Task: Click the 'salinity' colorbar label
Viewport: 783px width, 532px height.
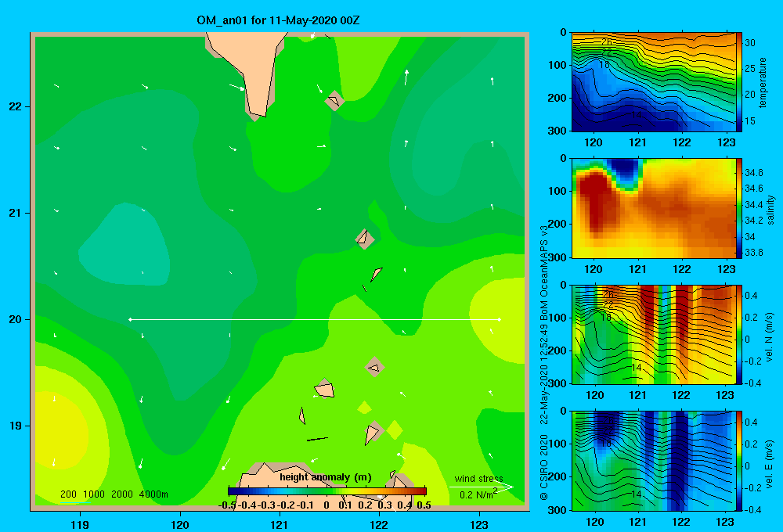Action: coord(770,210)
